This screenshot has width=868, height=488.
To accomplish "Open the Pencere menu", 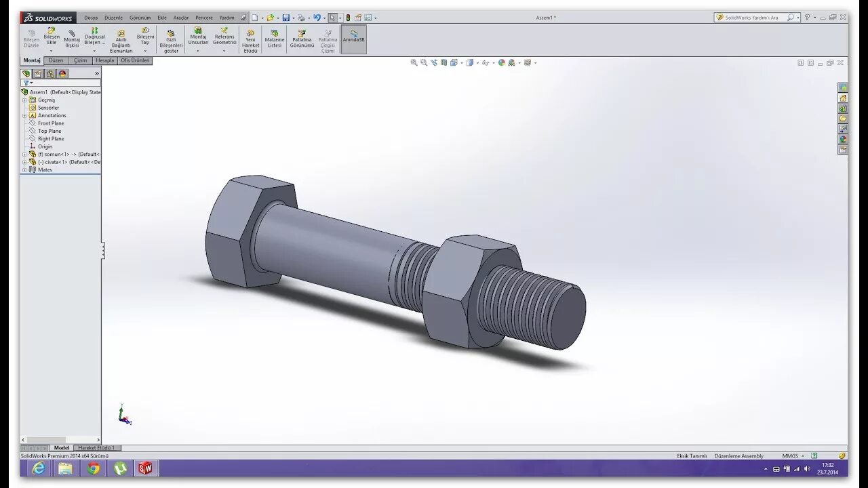I will tap(204, 18).
